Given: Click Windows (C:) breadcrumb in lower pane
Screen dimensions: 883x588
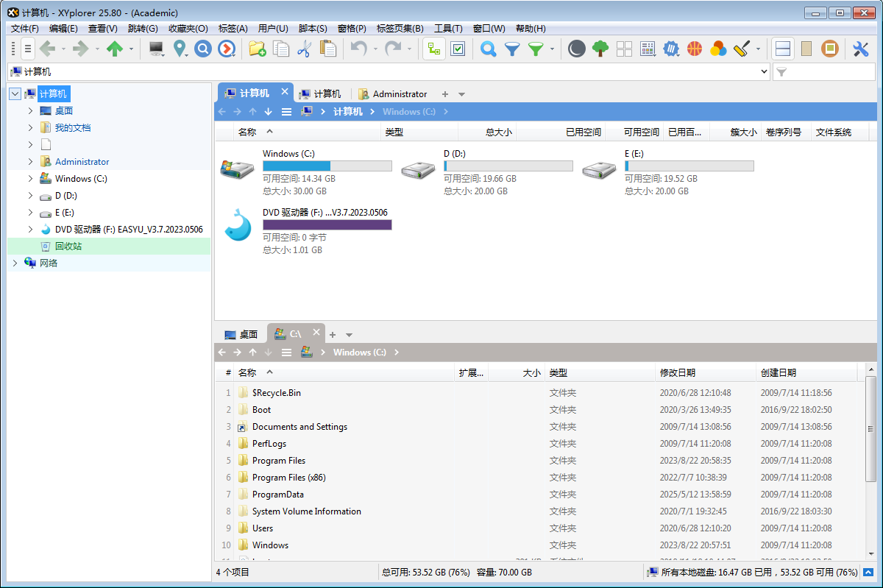Looking at the screenshot, I should pos(359,353).
